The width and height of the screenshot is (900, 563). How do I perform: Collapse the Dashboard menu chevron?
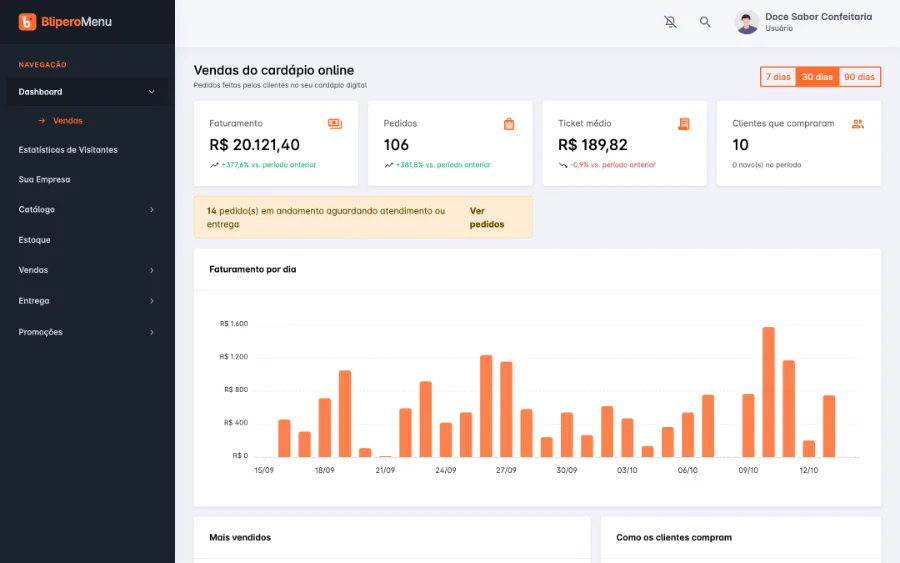(x=152, y=92)
